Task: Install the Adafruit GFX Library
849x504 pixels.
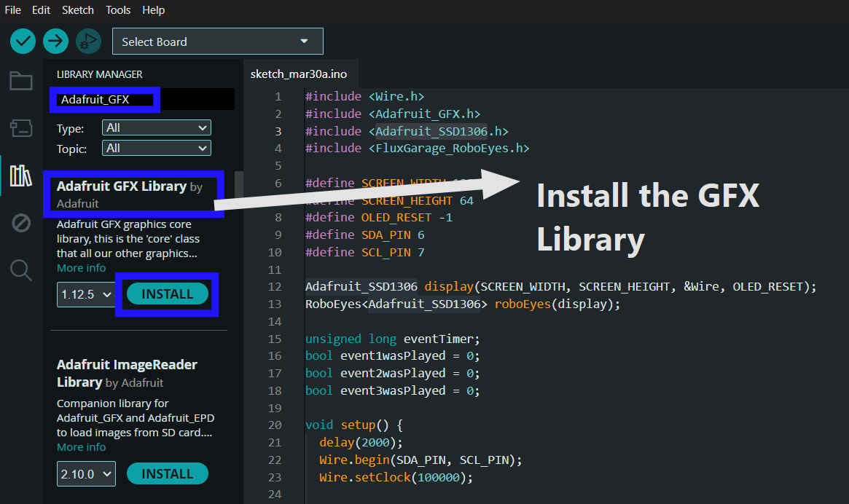Action: pyautogui.click(x=168, y=294)
